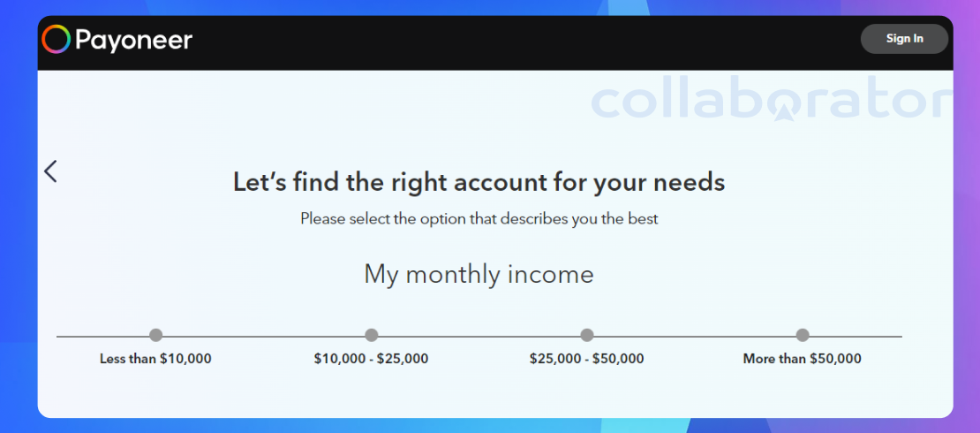Click 'Let's find the right account' headline

pos(479,183)
